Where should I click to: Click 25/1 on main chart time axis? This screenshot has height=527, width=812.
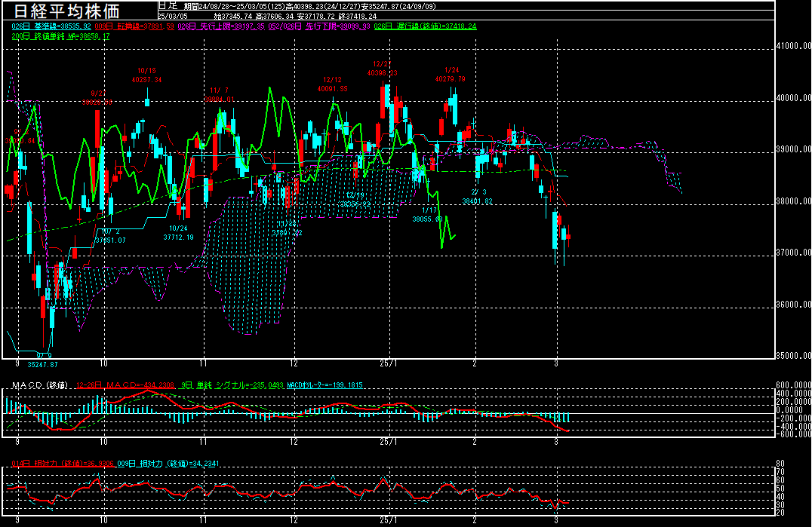[389, 363]
